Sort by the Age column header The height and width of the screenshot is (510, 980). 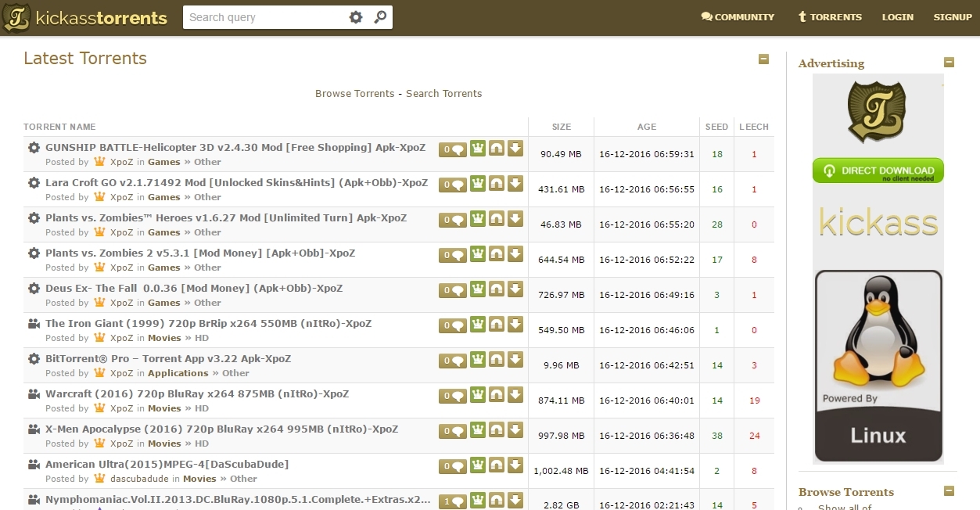[647, 127]
